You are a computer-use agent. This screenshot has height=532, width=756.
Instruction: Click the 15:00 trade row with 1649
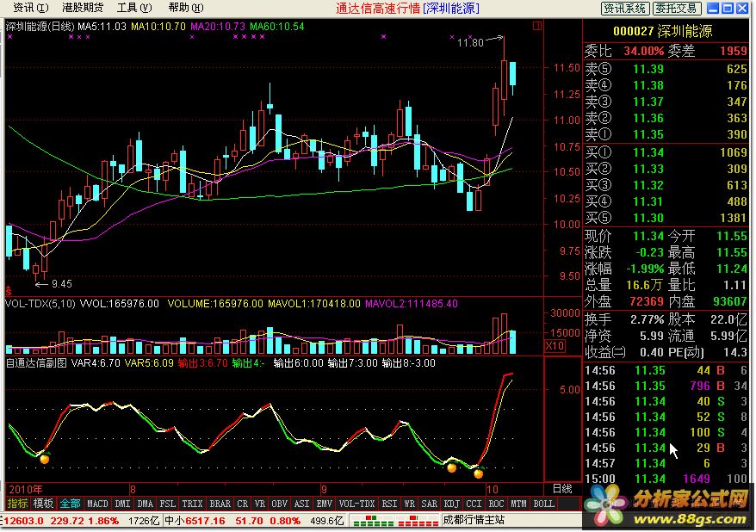666,479
